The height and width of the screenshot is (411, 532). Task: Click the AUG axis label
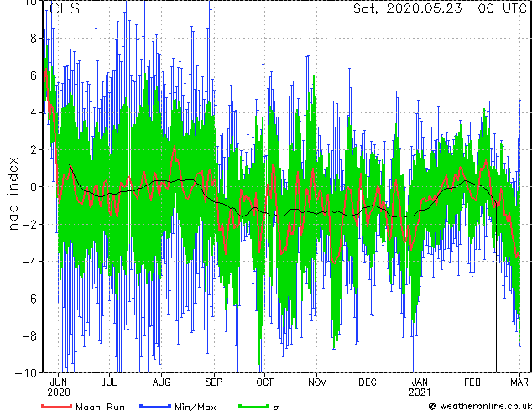pos(161,382)
